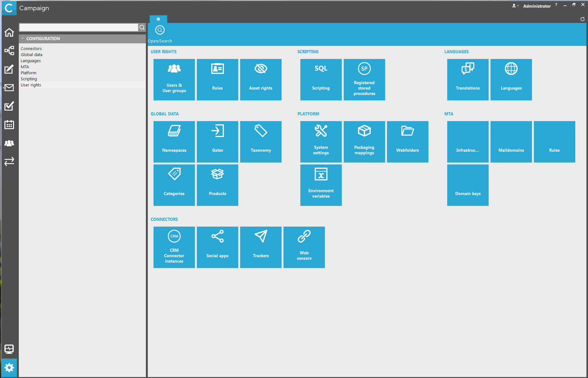Image resolution: width=588 pixels, height=378 pixels.
Task: Open CRM Connector instances tile
Action: (174, 247)
